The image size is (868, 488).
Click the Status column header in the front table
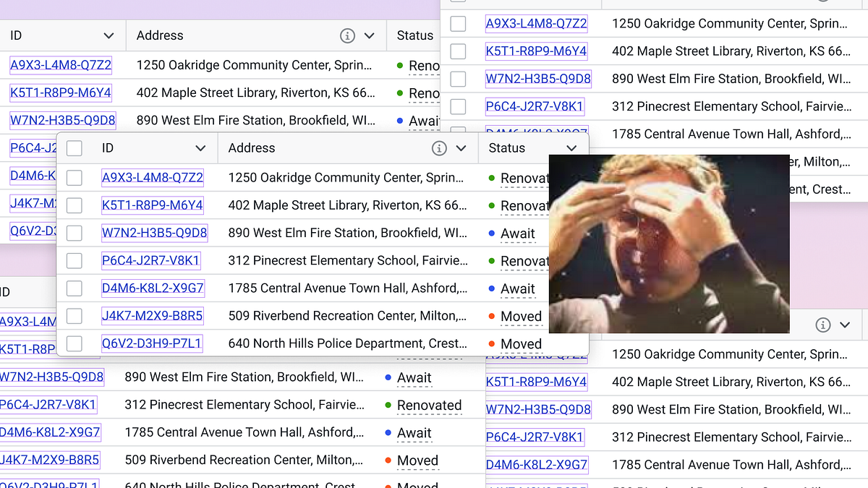click(507, 148)
